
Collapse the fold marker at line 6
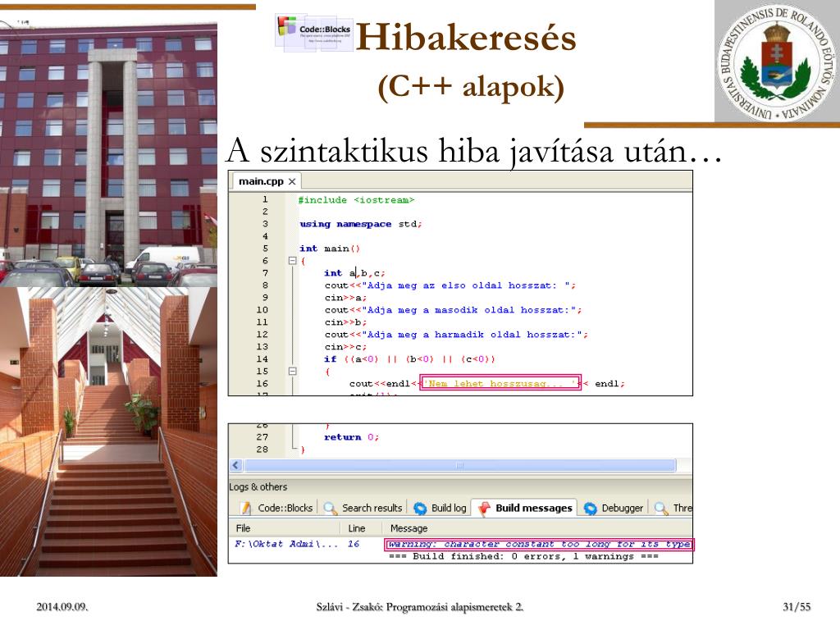point(293,261)
